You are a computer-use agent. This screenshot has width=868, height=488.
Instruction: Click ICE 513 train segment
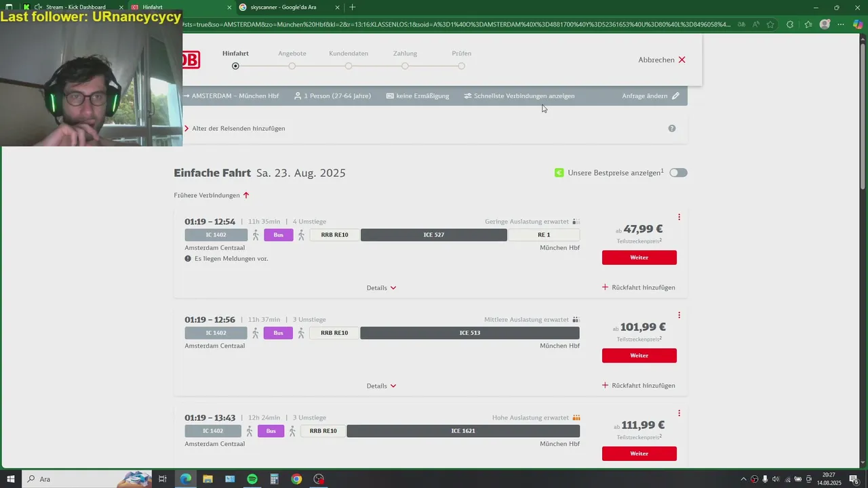pyautogui.click(x=470, y=333)
